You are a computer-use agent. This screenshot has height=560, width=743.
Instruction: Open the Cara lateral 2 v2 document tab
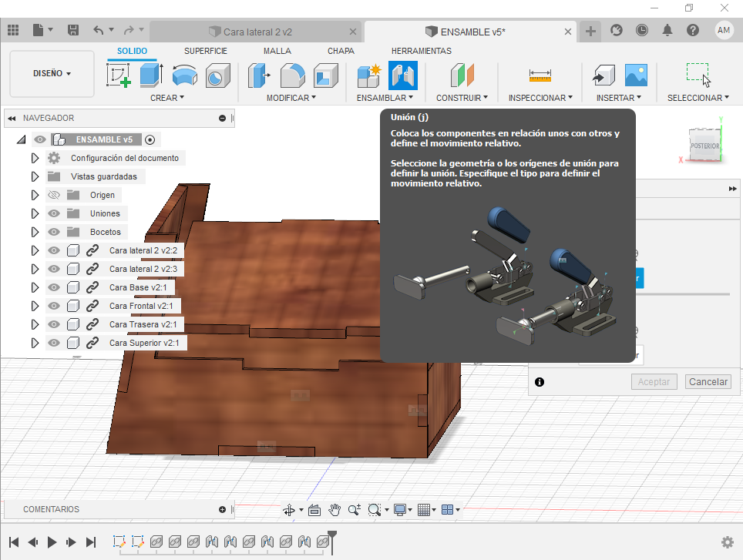click(257, 32)
